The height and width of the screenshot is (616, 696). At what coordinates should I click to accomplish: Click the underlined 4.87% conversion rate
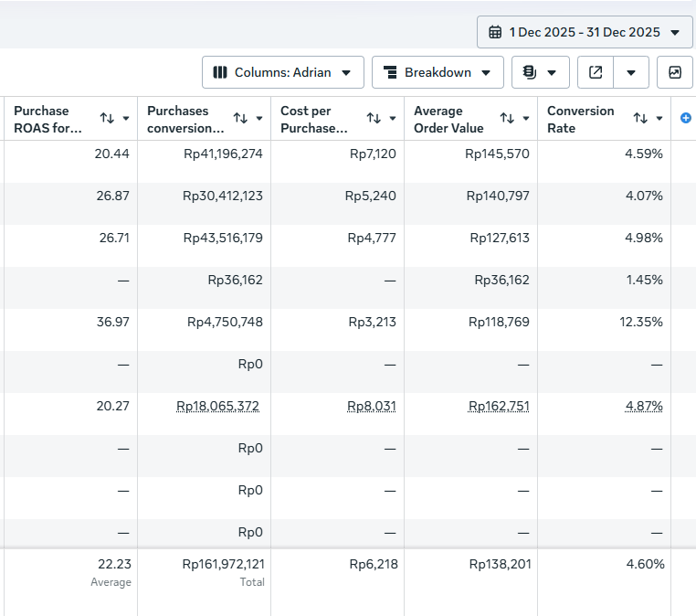pos(644,406)
